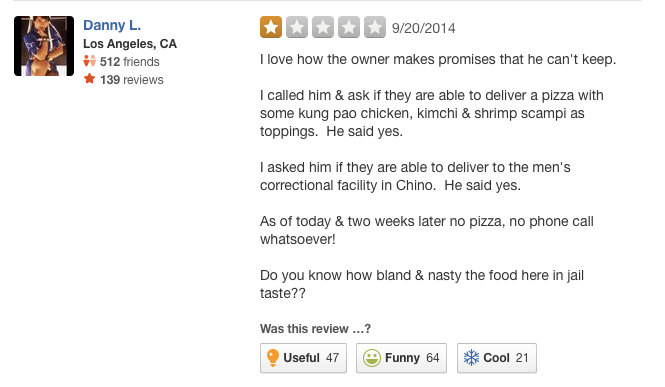Image resolution: width=665 pixels, height=387 pixels.
Task: Click the Los Angeles, CA location text
Action: (x=130, y=44)
